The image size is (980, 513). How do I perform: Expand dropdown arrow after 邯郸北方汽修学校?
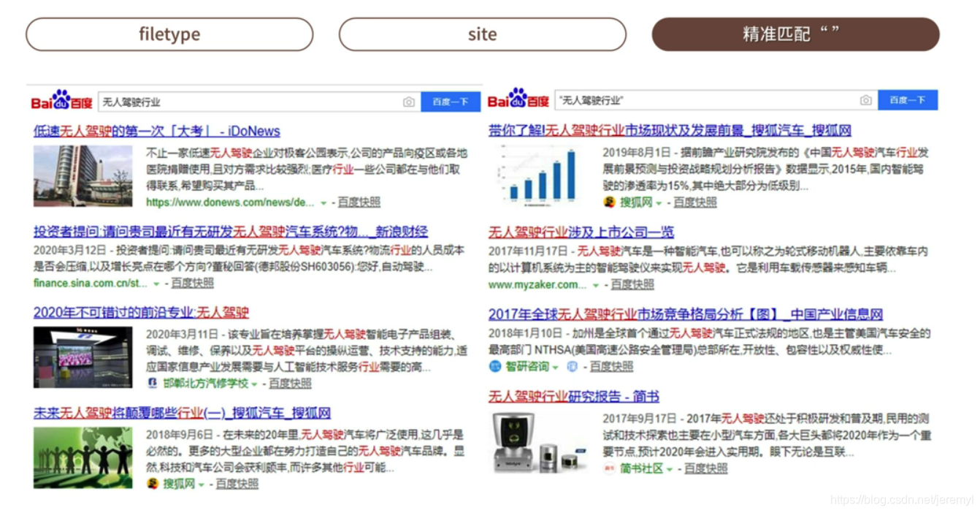tap(255, 384)
